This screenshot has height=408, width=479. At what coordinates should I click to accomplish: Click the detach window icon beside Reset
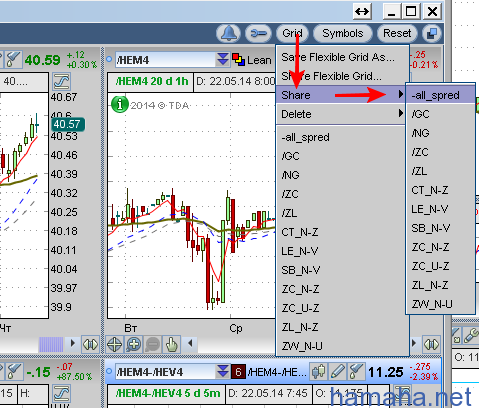click(432, 33)
